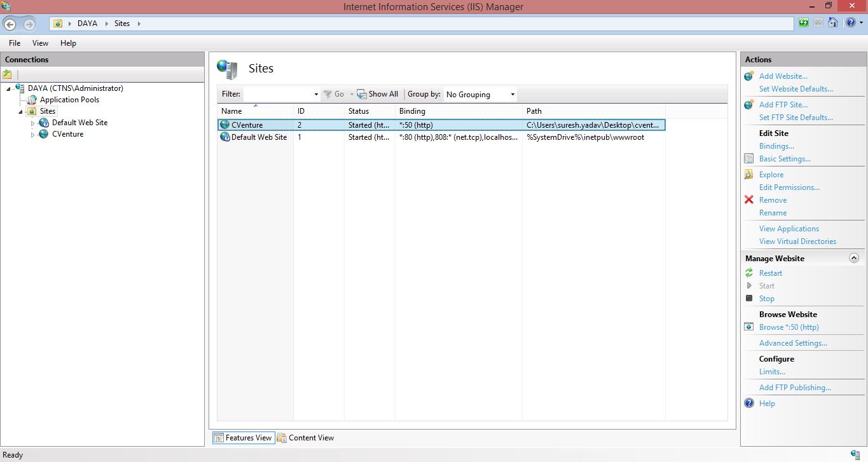
Task: Click Rename link in Actions pane
Action: coord(773,213)
